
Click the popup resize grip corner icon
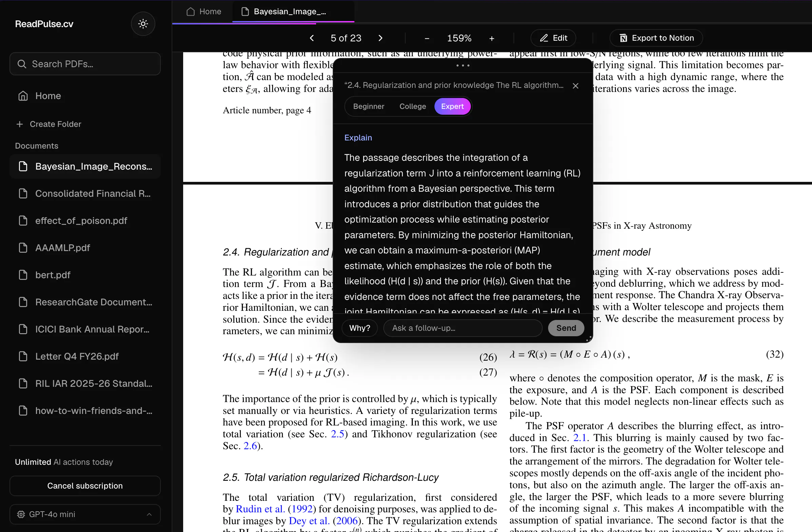tap(588, 339)
